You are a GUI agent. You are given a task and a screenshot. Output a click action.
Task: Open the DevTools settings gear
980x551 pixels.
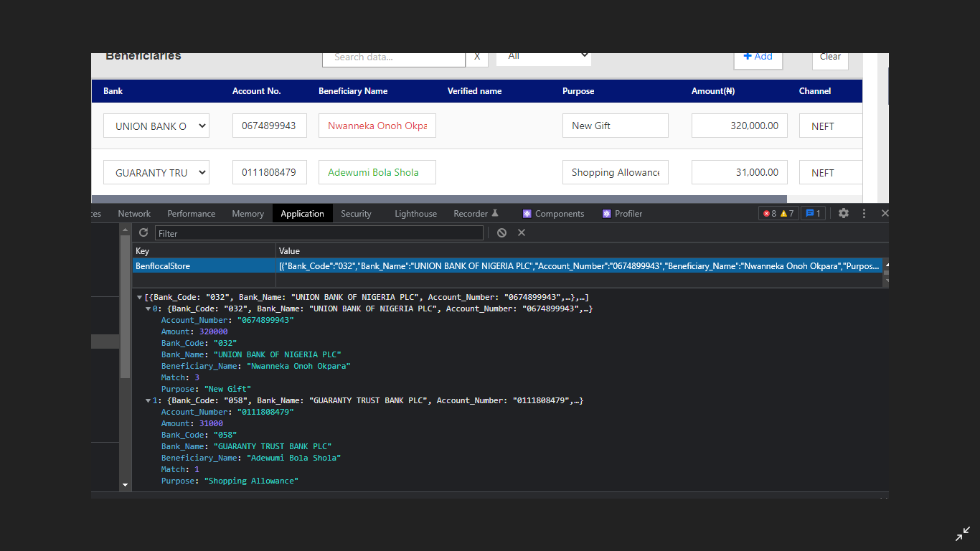coord(843,213)
